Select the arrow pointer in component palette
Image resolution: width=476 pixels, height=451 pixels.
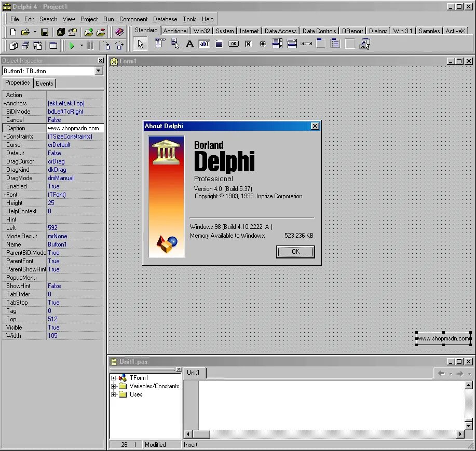pos(141,44)
